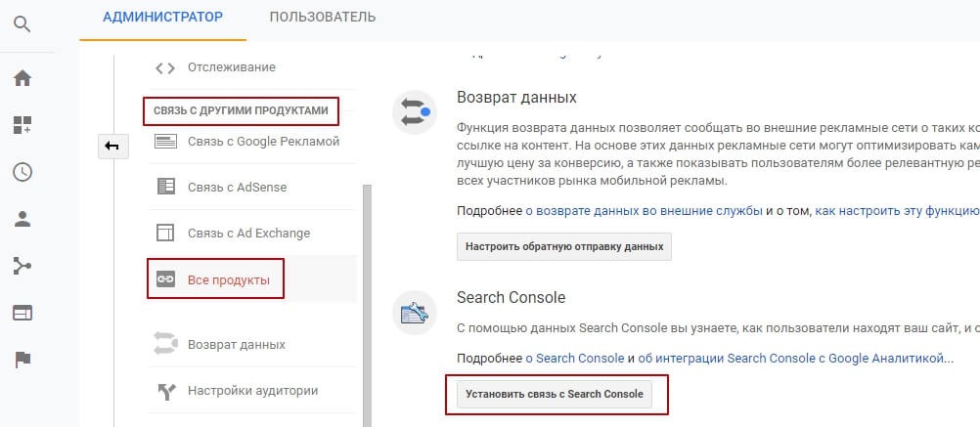Viewport: 980px width, 427px height.
Task: Click the Conversions flag icon
Action: coord(22,360)
